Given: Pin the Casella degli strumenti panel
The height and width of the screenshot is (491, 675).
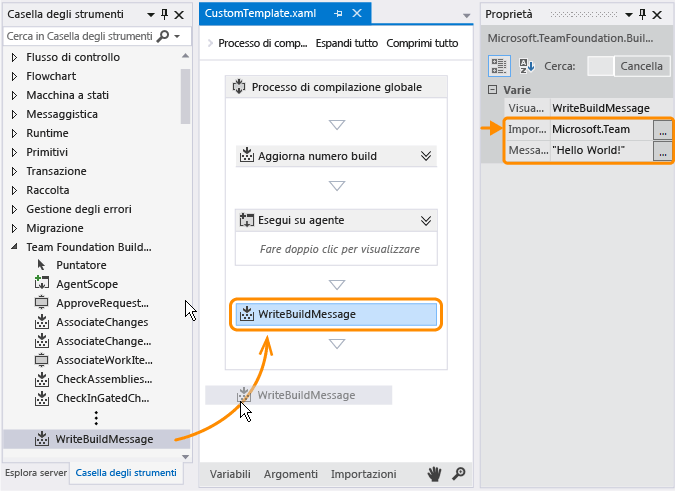Looking at the screenshot, I should point(164,14).
